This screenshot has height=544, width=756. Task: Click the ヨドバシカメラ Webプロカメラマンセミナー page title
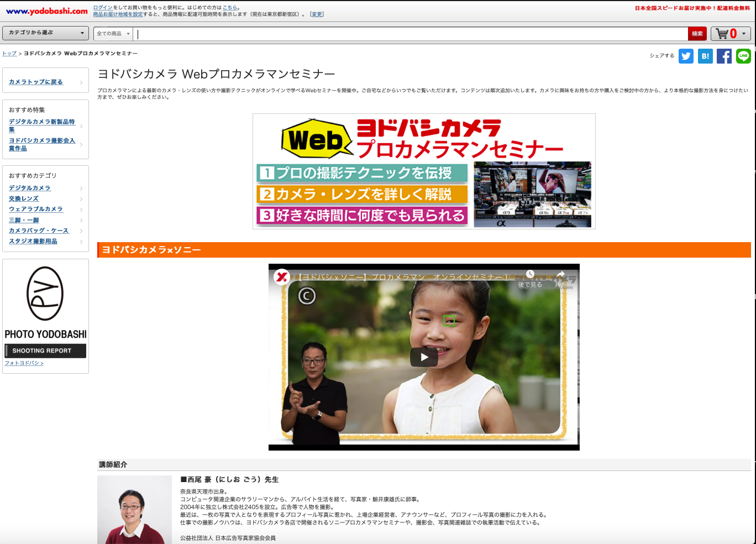tap(217, 74)
